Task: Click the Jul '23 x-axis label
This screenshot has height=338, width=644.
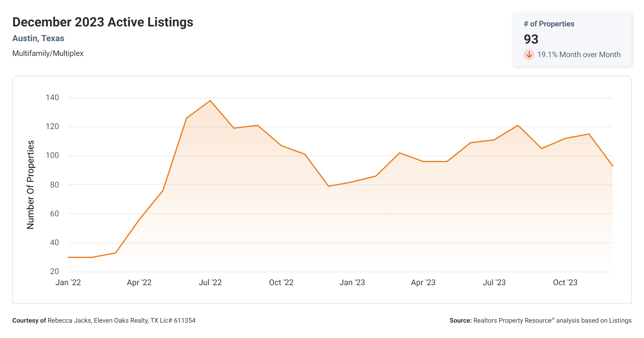Action: coord(494,282)
